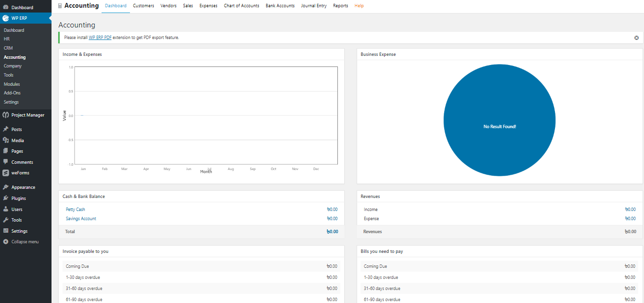The height and width of the screenshot is (303, 644).
Task: Click the Posts pushpin icon
Action: pyautogui.click(x=6, y=129)
